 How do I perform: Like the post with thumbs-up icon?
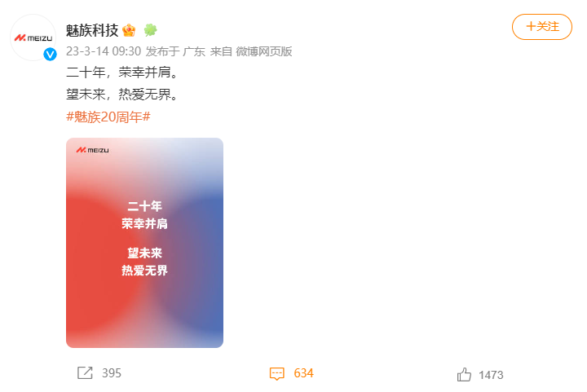[x=464, y=374]
